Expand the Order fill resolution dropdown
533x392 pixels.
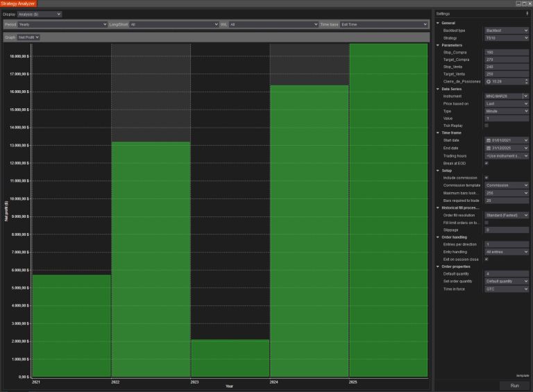pyautogui.click(x=507, y=215)
